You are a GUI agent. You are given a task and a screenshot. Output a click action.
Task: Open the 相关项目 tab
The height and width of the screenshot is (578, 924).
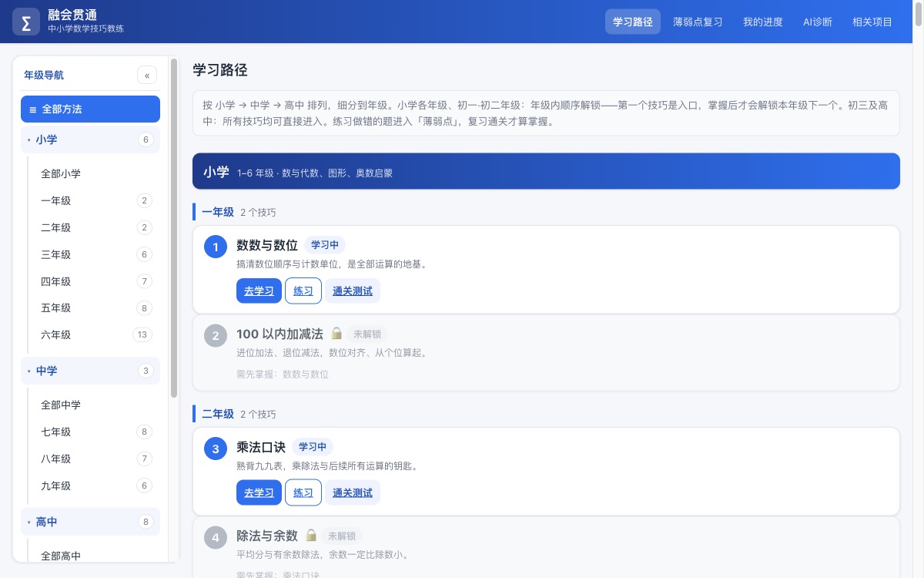(872, 22)
